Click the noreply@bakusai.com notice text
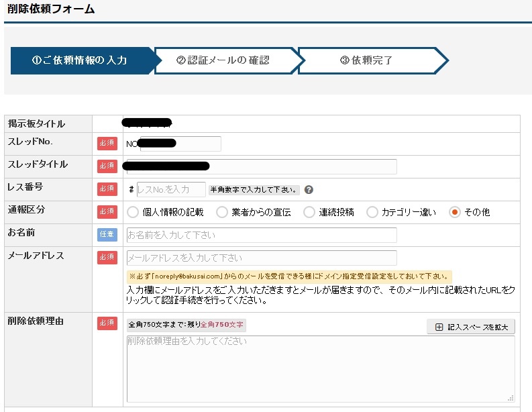The width and height of the screenshot is (532, 412). (x=289, y=276)
